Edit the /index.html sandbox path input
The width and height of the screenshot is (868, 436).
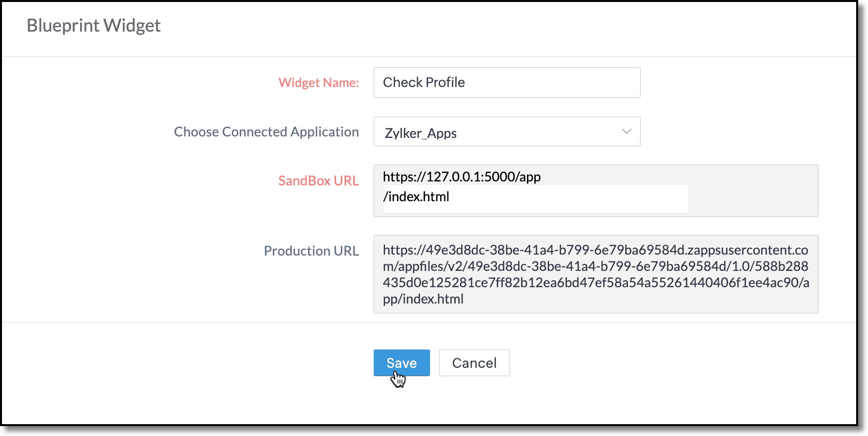coord(535,199)
